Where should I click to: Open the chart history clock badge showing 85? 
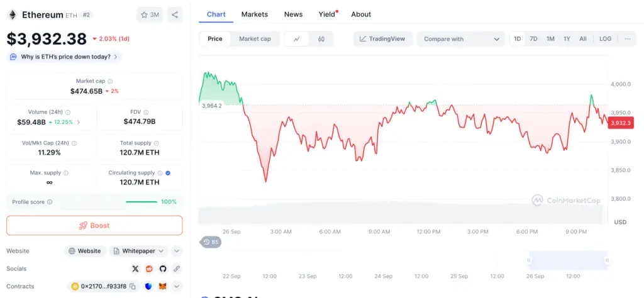211,242
